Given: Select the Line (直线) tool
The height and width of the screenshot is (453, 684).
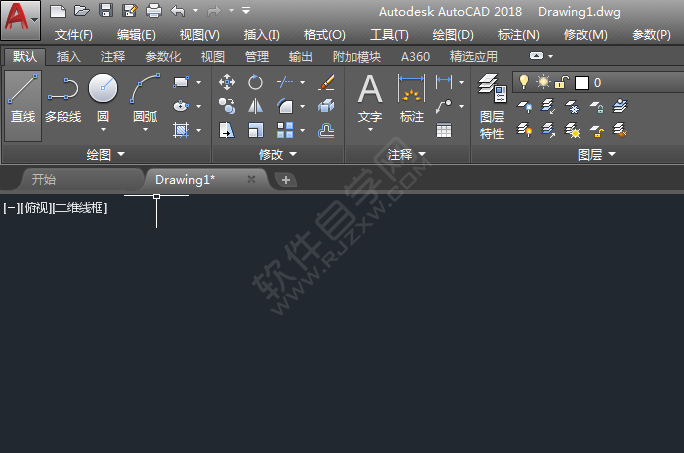Looking at the screenshot, I should tap(23, 106).
